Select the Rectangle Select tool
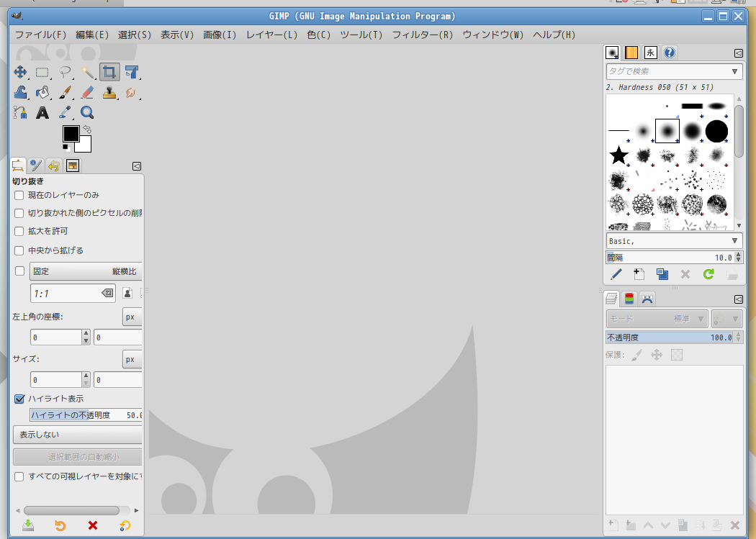 (x=42, y=72)
